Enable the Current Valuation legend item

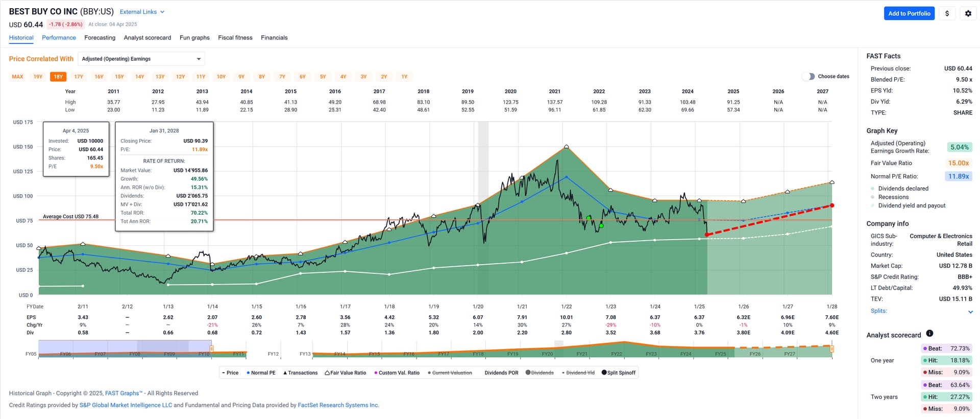pos(450,373)
